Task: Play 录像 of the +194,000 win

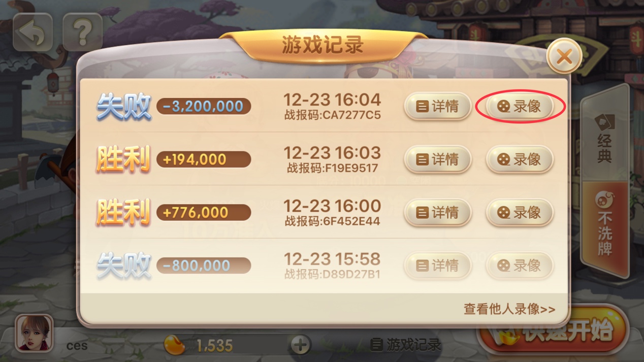Action: click(519, 159)
